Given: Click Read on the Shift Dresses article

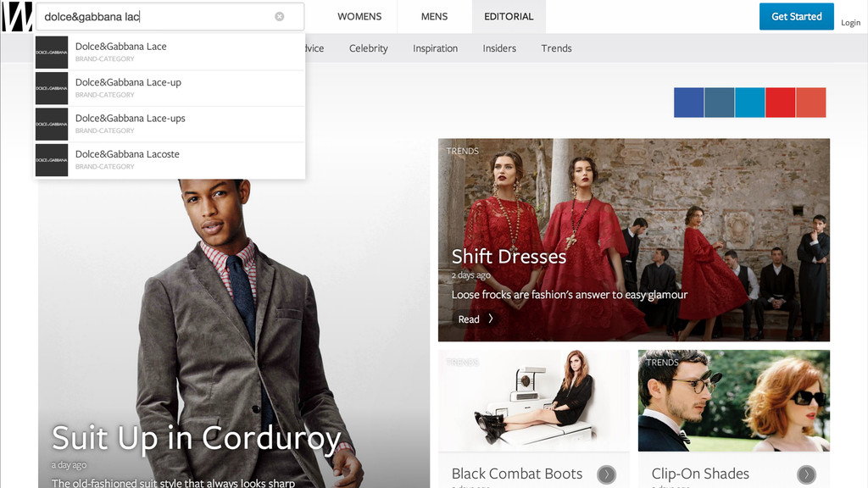Looking at the screenshot, I should point(468,319).
